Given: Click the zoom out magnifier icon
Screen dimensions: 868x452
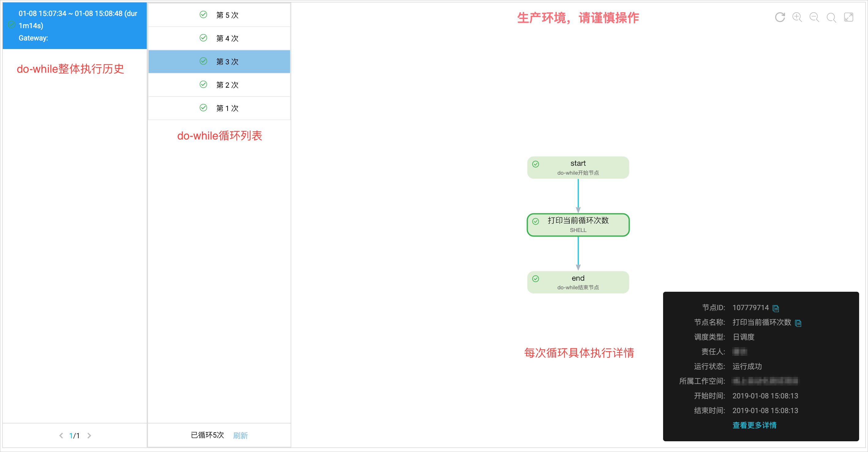Looking at the screenshot, I should (814, 17).
